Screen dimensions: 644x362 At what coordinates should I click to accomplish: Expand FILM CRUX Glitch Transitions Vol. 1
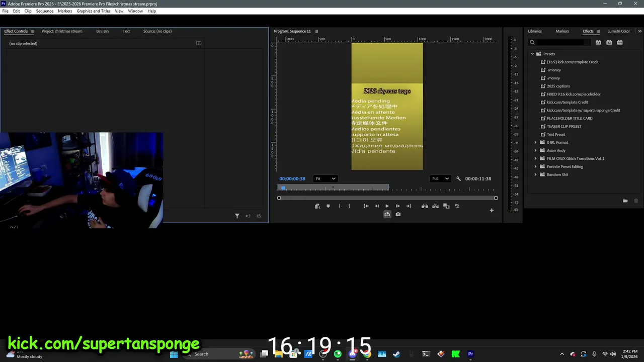pyautogui.click(x=535, y=158)
